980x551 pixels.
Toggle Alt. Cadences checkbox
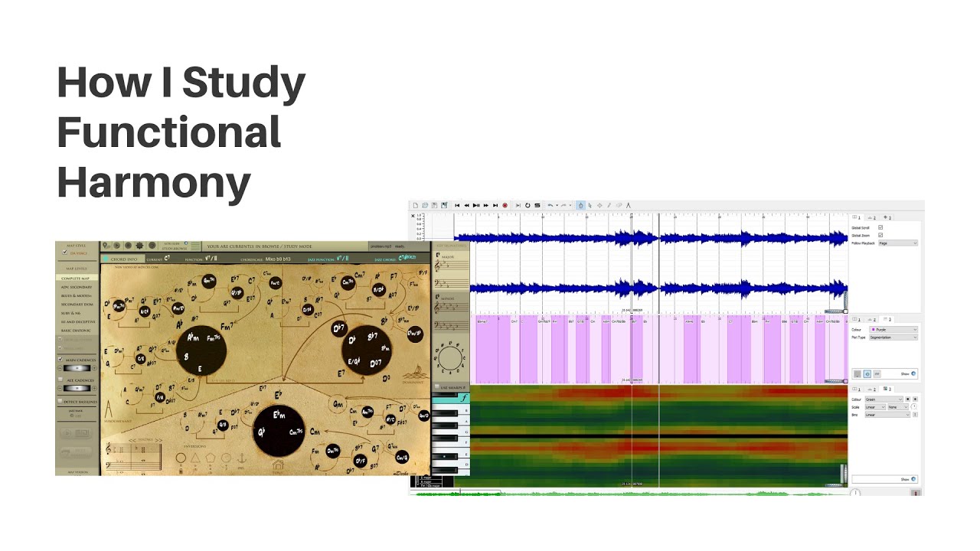pyautogui.click(x=60, y=380)
